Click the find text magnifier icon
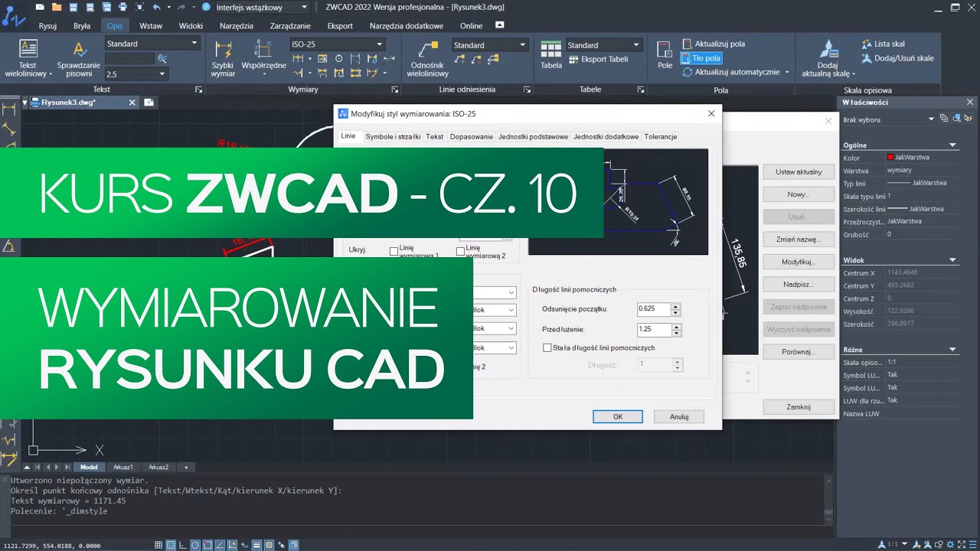Screen dimensions: 980x551 click(162, 59)
